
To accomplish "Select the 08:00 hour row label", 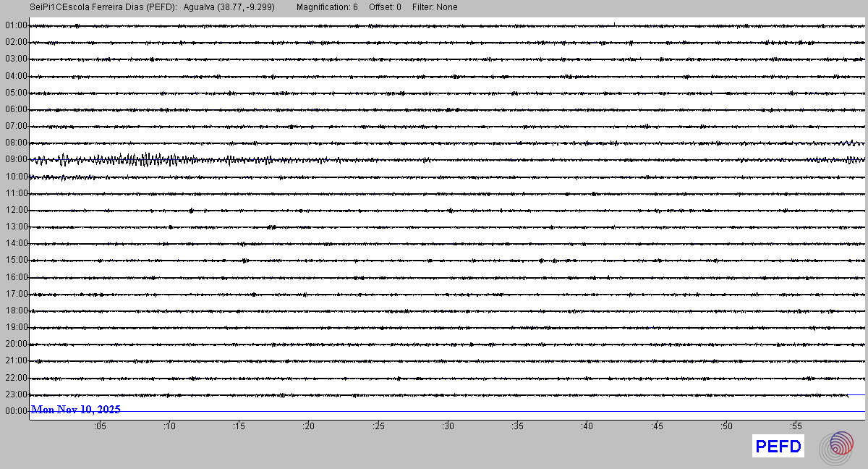I will (15, 143).
